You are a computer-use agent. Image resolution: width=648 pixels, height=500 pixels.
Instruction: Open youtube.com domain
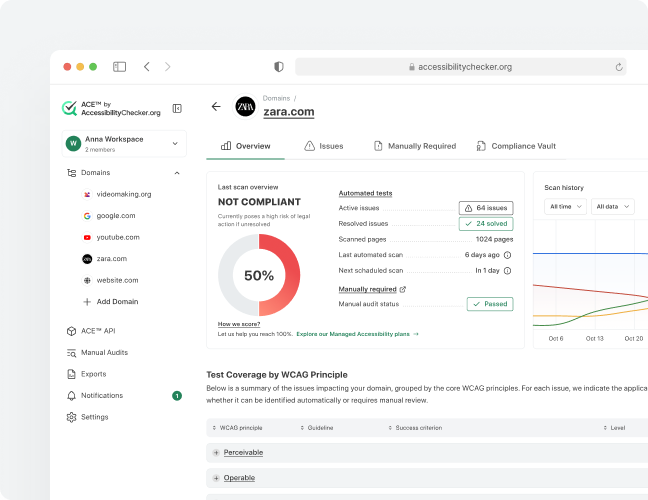click(111, 237)
